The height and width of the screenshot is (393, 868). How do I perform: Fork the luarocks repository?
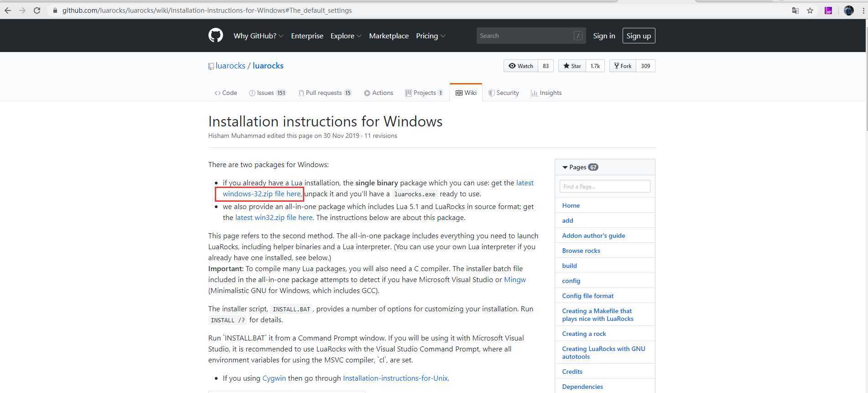pyautogui.click(x=623, y=66)
